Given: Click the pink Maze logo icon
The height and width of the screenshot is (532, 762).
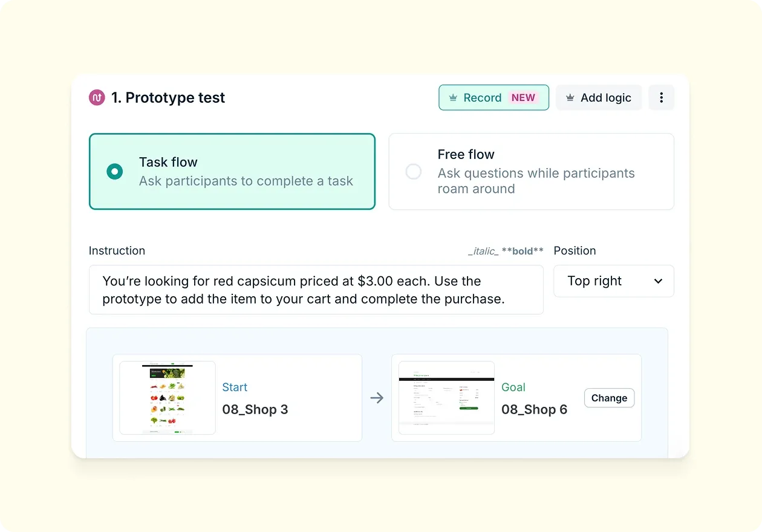Looking at the screenshot, I should pyautogui.click(x=97, y=97).
